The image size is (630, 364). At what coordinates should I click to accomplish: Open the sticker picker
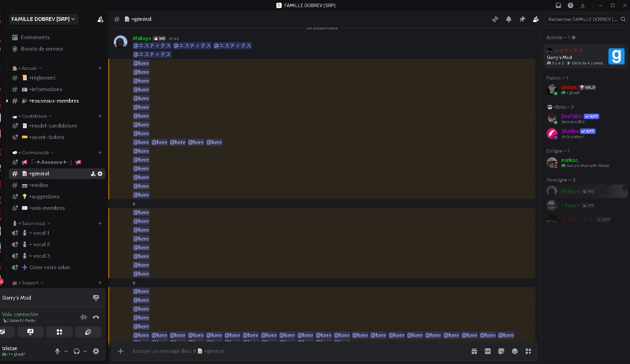[x=501, y=351]
